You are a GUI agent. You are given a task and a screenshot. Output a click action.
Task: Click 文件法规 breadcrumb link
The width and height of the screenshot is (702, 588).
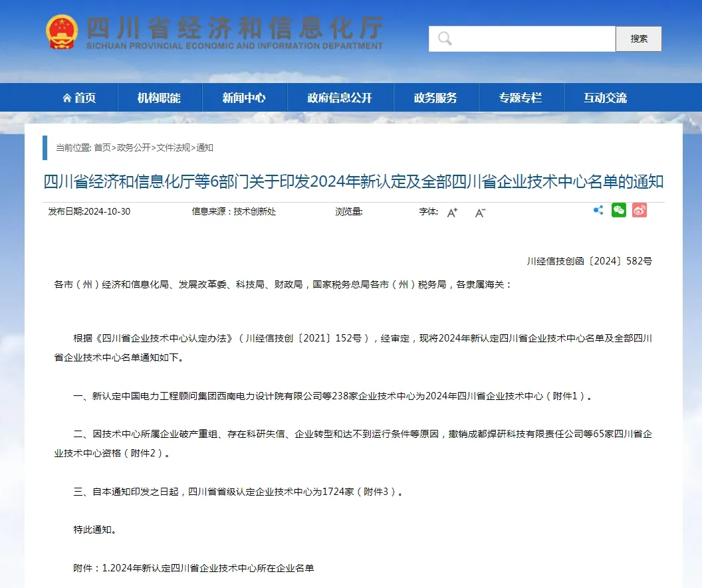coord(173,147)
